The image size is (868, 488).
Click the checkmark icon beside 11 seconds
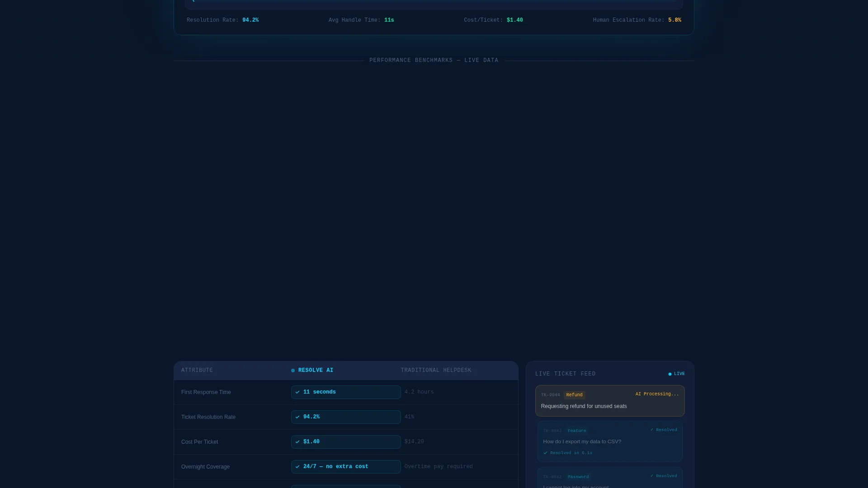297,392
